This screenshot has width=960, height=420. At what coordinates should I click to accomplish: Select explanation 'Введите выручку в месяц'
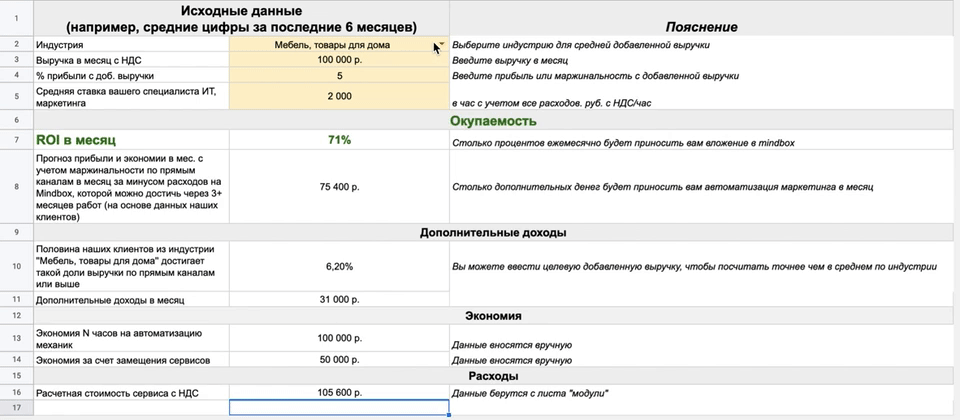click(x=511, y=61)
